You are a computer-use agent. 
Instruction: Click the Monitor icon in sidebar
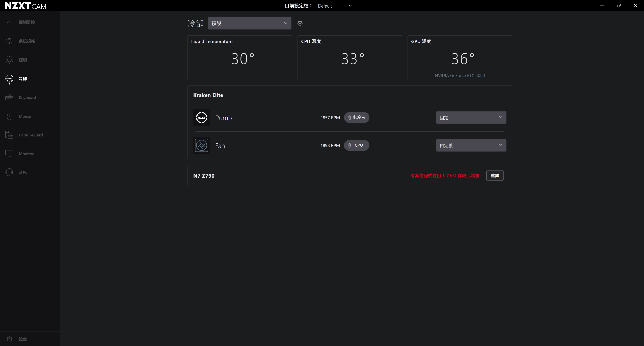pos(10,154)
